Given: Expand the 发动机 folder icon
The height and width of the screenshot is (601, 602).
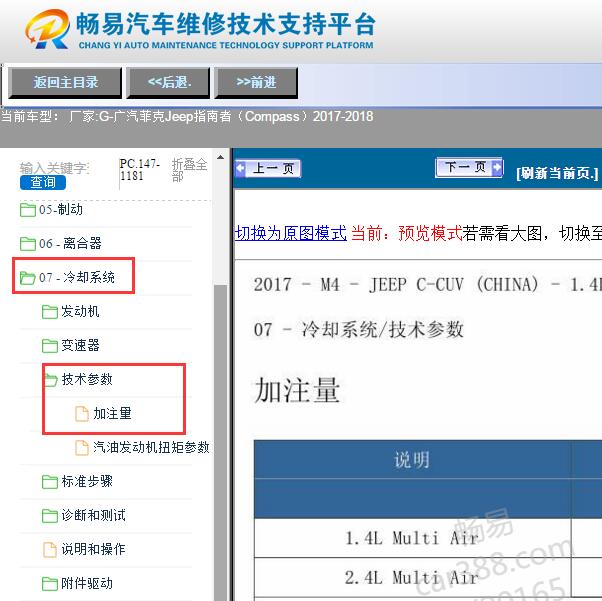Looking at the screenshot, I should 50,311.
